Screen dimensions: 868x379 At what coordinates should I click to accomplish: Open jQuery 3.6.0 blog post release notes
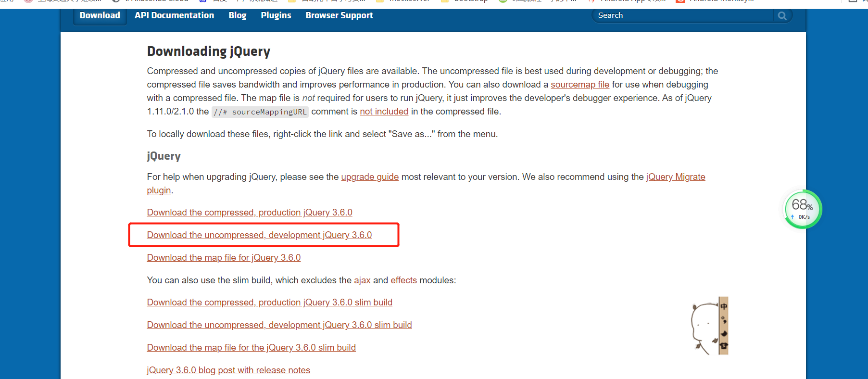pyautogui.click(x=228, y=370)
